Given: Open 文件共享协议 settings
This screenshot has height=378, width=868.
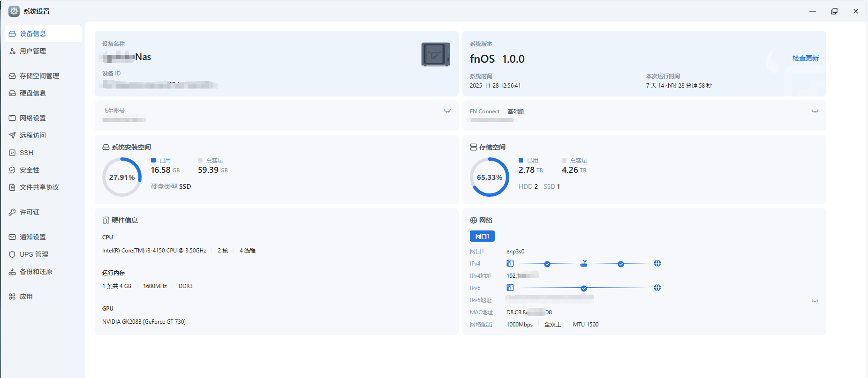Looking at the screenshot, I should pos(43,187).
